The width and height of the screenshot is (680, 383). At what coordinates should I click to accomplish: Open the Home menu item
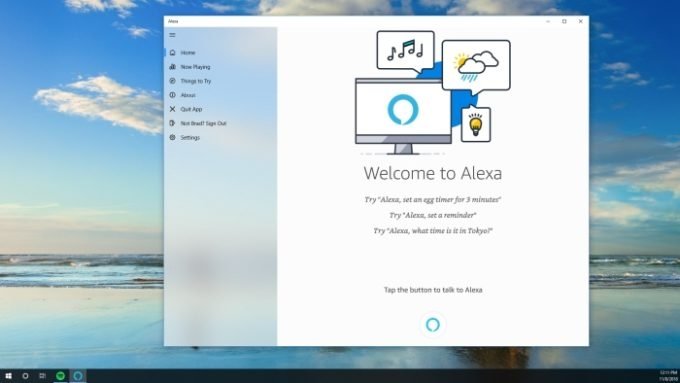tap(221, 52)
